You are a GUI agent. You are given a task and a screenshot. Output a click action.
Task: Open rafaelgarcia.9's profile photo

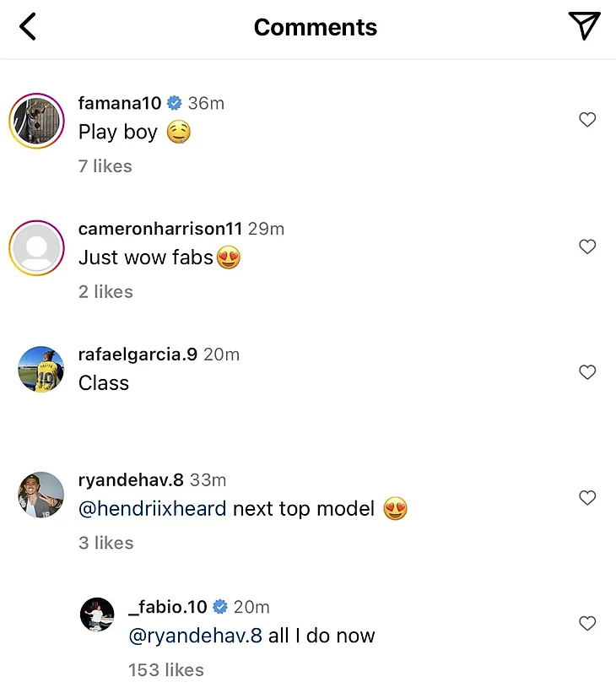coord(41,369)
